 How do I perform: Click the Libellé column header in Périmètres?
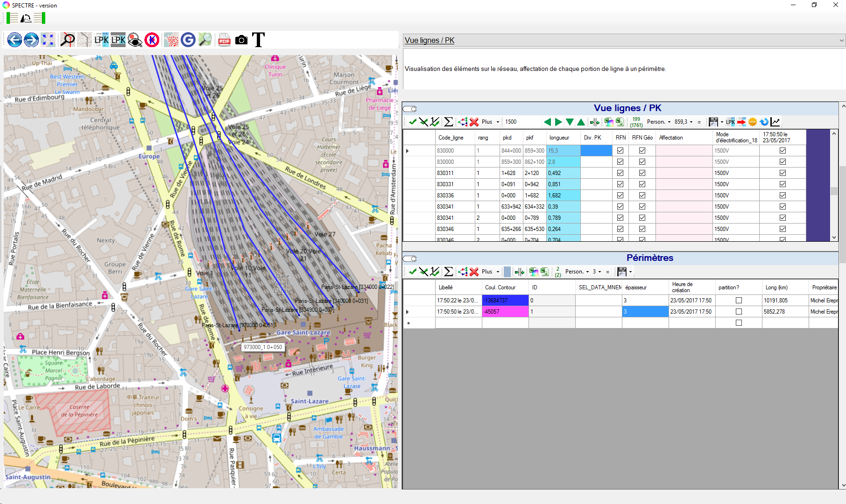pyautogui.click(x=446, y=287)
